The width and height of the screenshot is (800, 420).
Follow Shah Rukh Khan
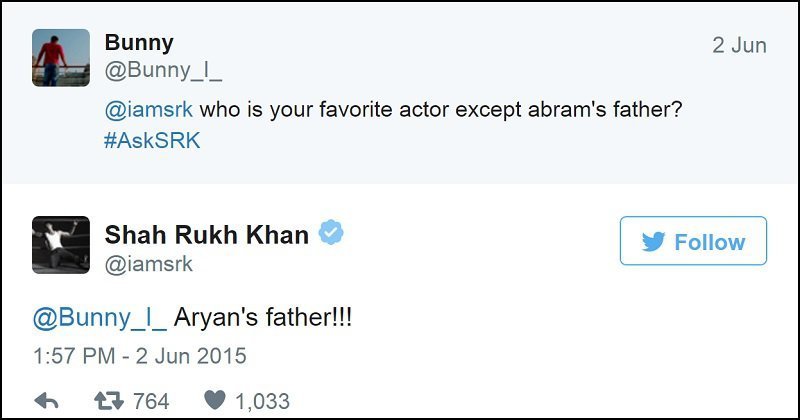coord(693,241)
